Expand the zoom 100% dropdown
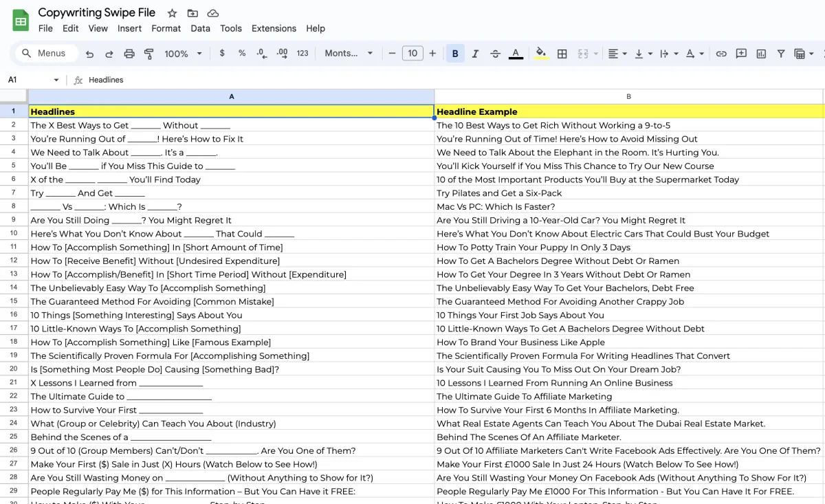This screenshot has height=504, width=825. (x=183, y=54)
